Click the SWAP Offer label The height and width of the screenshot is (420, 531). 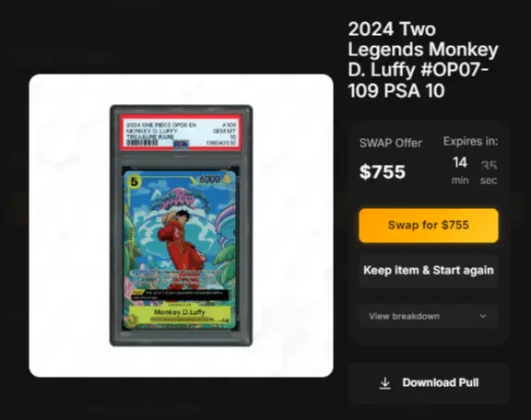click(x=391, y=143)
